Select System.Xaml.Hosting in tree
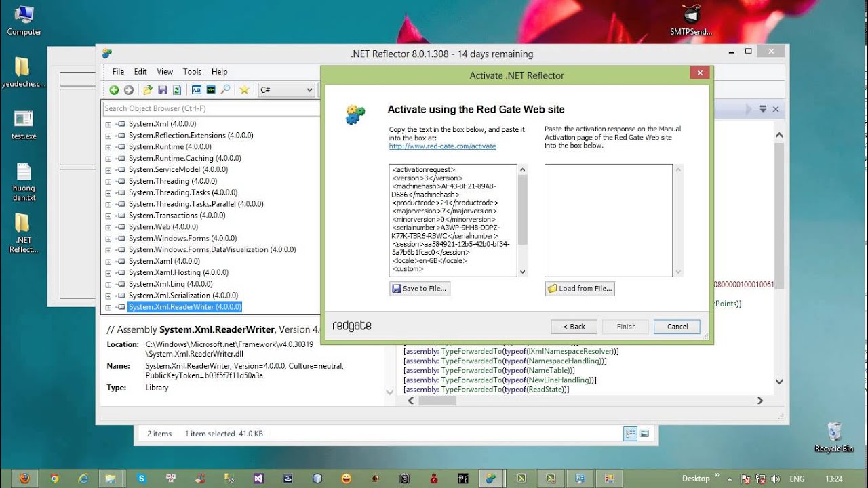 (178, 272)
